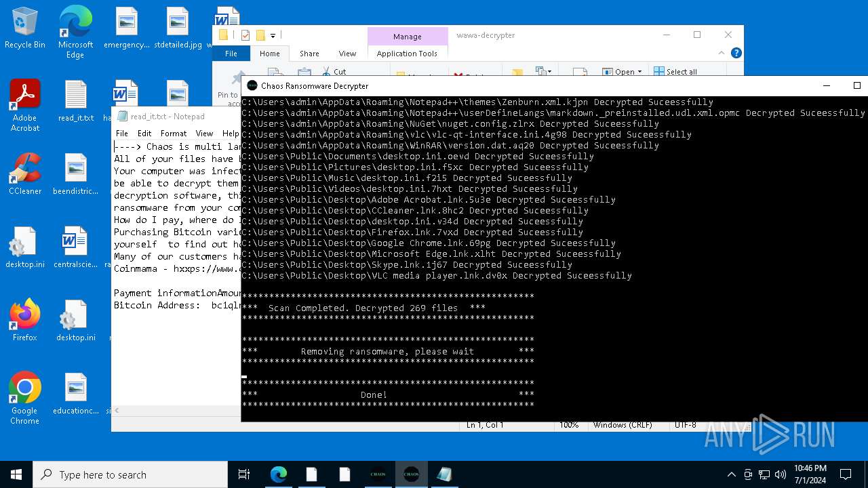Open Notepad's View menu

(x=204, y=134)
